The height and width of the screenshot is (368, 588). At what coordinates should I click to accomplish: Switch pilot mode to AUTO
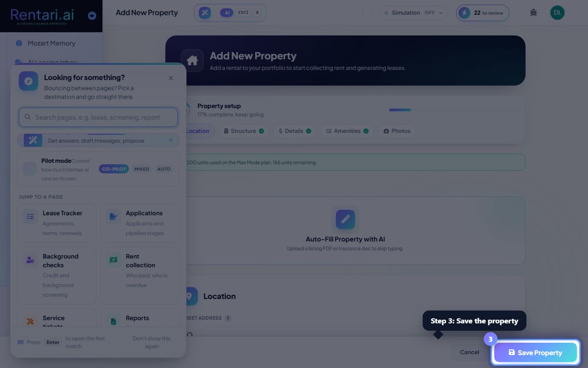pyautogui.click(x=164, y=169)
